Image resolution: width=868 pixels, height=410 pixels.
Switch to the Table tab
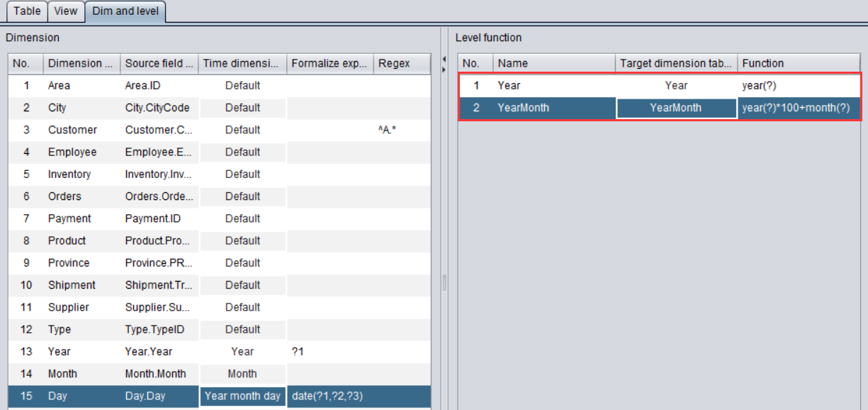(x=27, y=11)
